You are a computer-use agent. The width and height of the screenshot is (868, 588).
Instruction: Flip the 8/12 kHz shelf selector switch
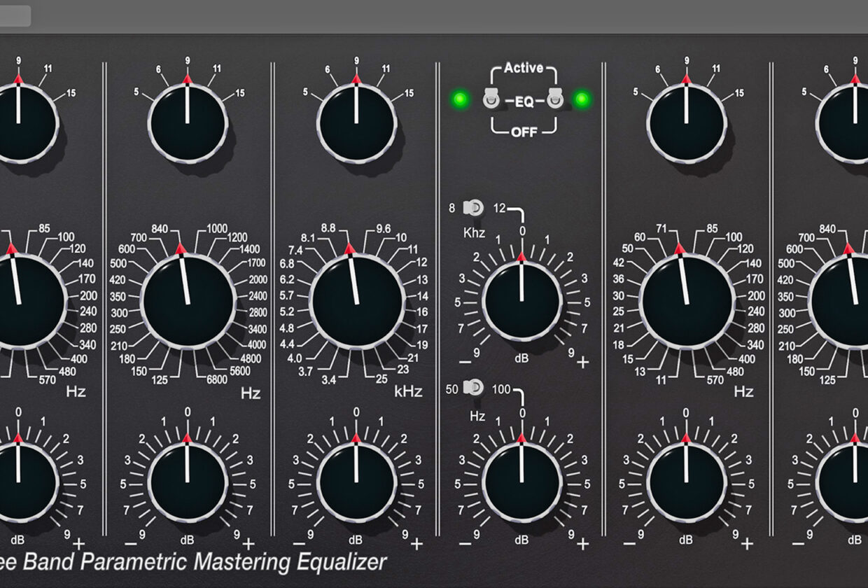click(x=474, y=208)
